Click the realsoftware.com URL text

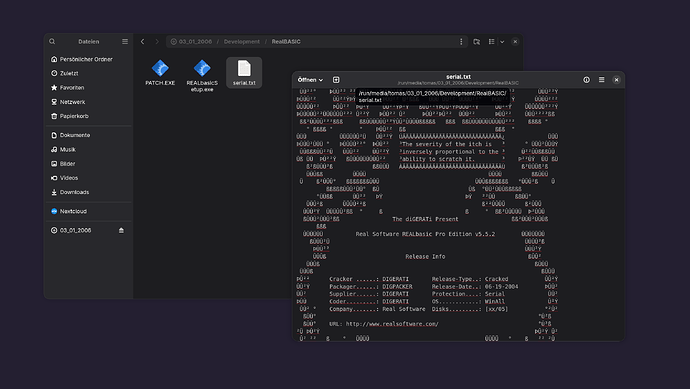(x=392, y=324)
